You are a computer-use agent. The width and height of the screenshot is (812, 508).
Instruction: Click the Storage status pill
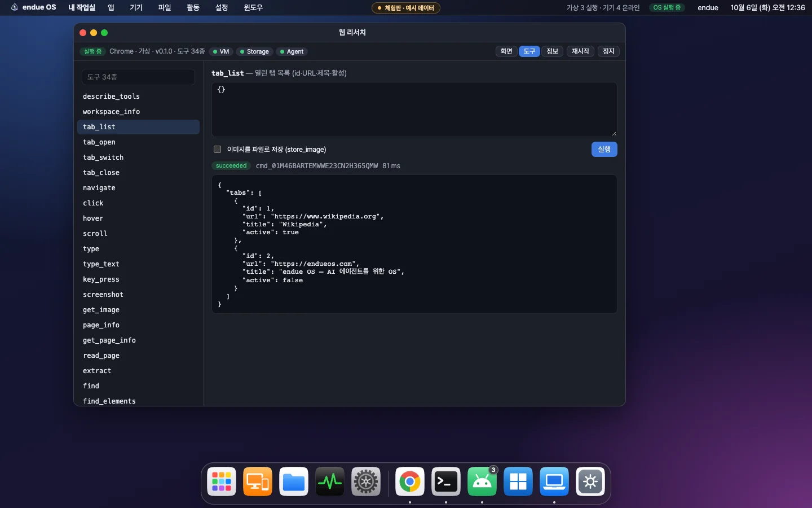tap(254, 51)
